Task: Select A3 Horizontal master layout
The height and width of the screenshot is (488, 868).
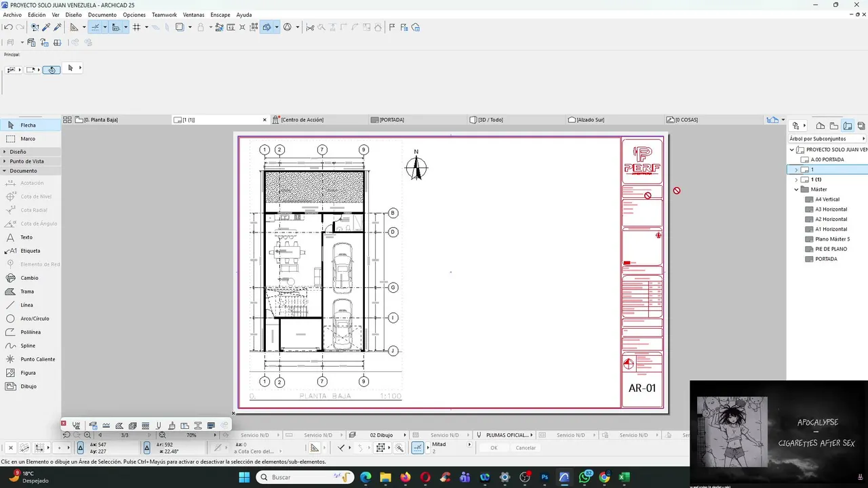Action: 831,209
